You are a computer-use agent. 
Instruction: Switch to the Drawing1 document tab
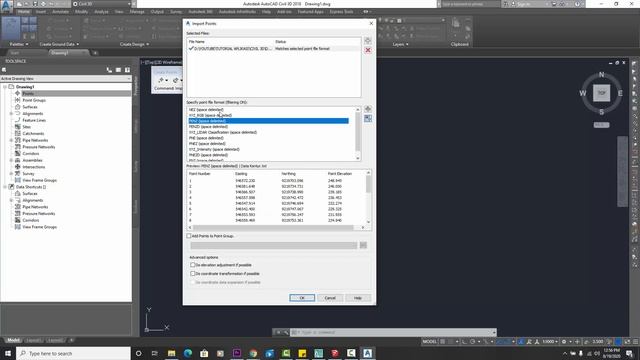[60, 53]
